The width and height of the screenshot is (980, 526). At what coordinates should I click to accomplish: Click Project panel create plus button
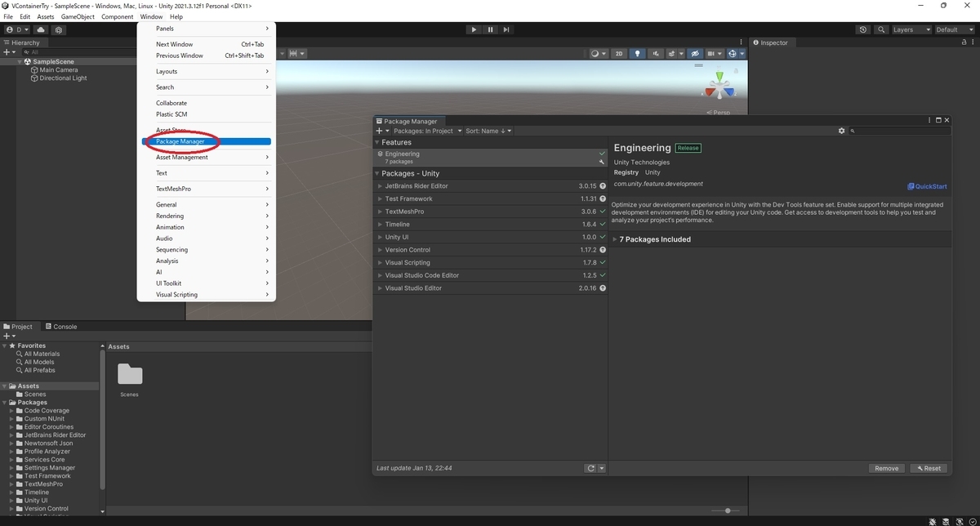click(8, 336)
